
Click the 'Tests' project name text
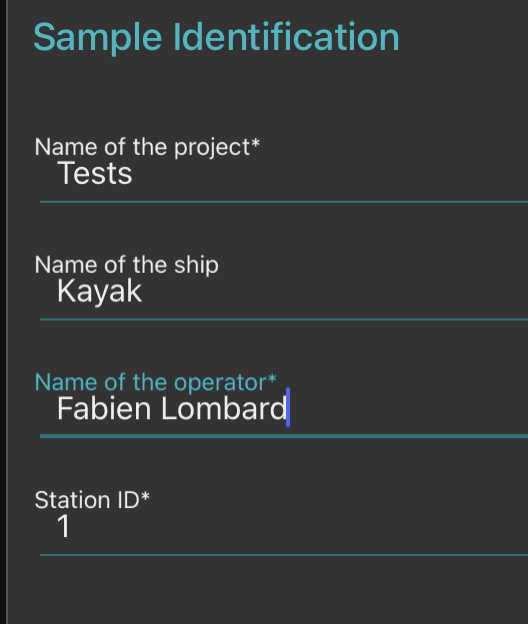click(x=95, y=174)
